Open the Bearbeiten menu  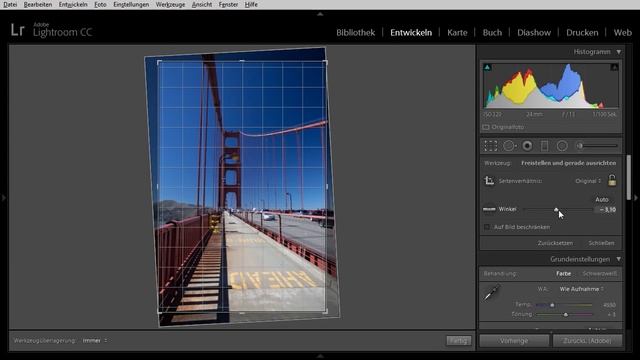38,4
